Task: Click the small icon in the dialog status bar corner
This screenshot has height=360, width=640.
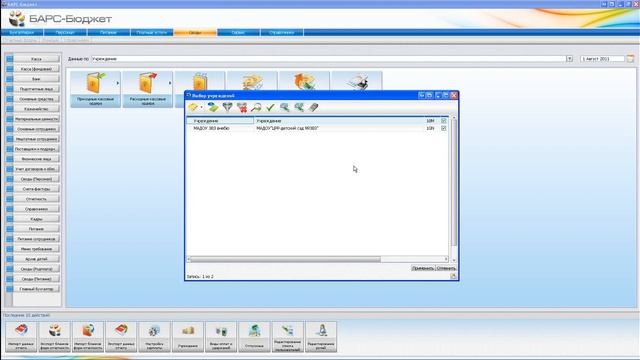Action: click(x=453, y=276)
